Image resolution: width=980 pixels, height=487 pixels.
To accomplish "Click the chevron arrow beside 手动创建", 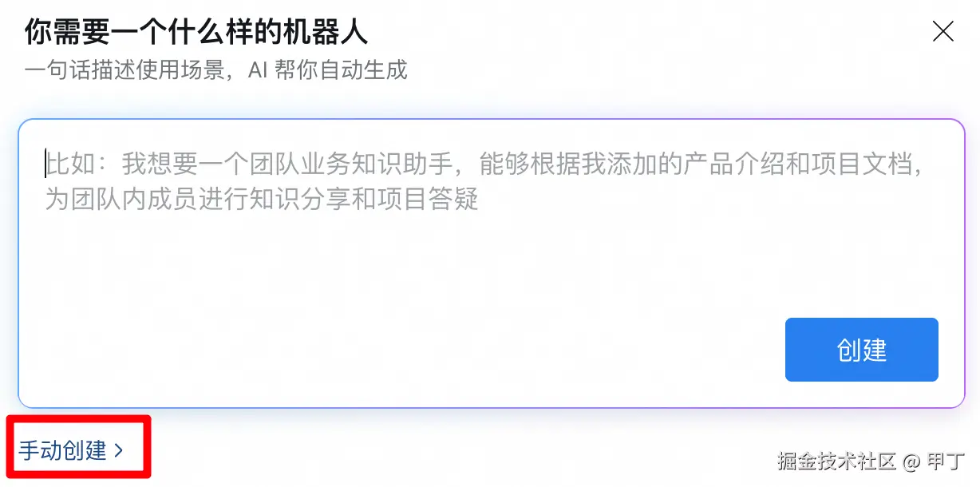I will [118, 450].
